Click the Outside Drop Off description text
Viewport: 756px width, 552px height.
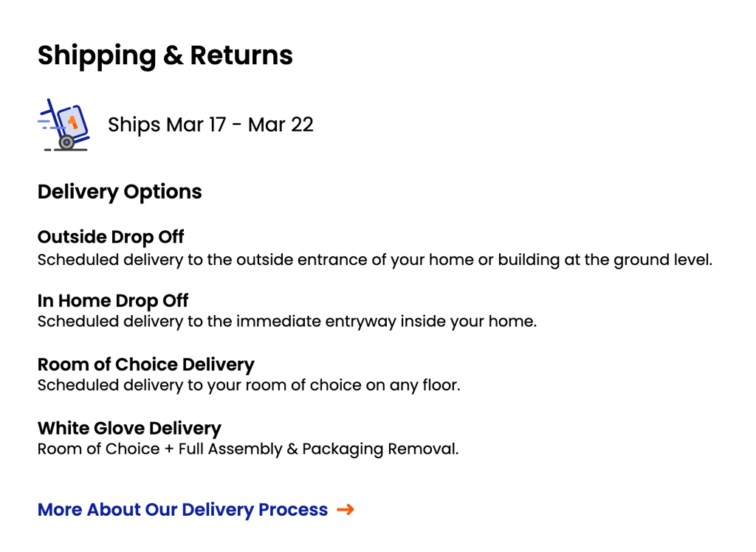click(374, 260)
